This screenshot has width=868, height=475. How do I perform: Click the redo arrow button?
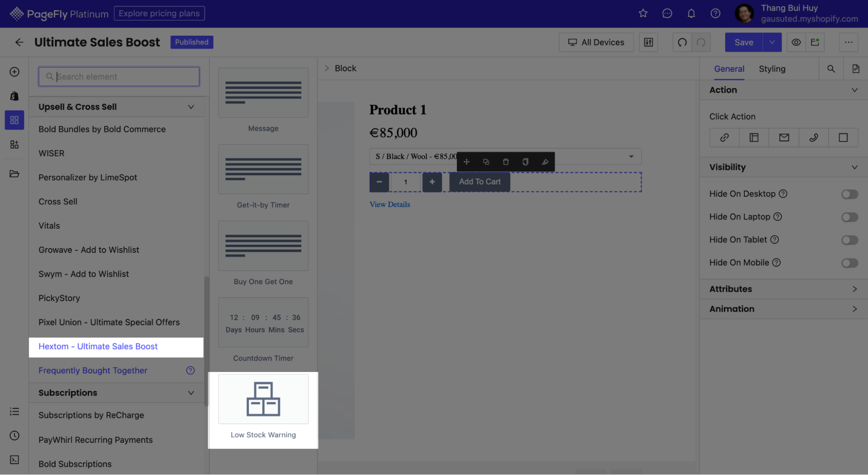pos(701,42)
